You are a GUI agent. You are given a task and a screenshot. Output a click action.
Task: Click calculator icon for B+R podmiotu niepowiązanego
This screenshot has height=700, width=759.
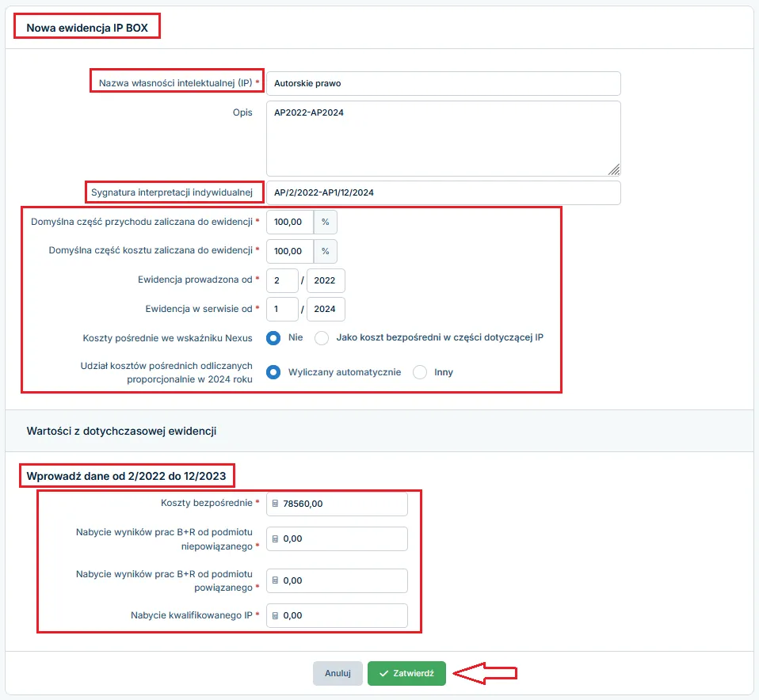point(275,538)
